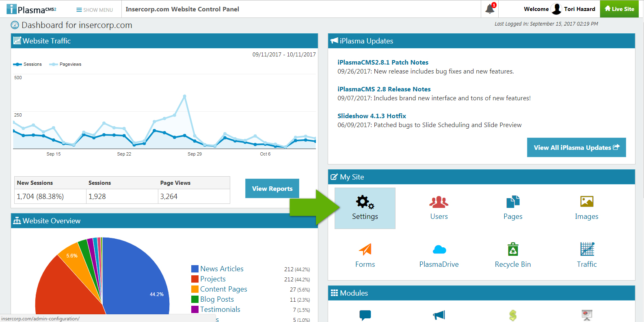Click the News Articles legend link
Image resolution: width=644 pixels, height=322 pixels.
(x=222, y=269)
